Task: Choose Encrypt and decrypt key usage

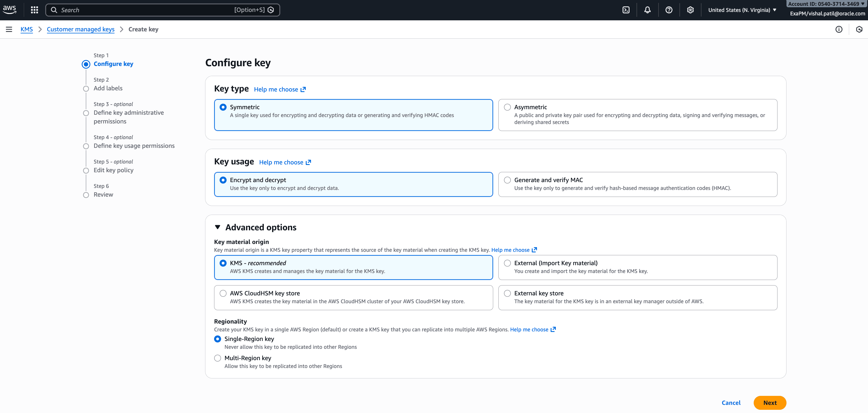Action: click(x=353, y=184)
